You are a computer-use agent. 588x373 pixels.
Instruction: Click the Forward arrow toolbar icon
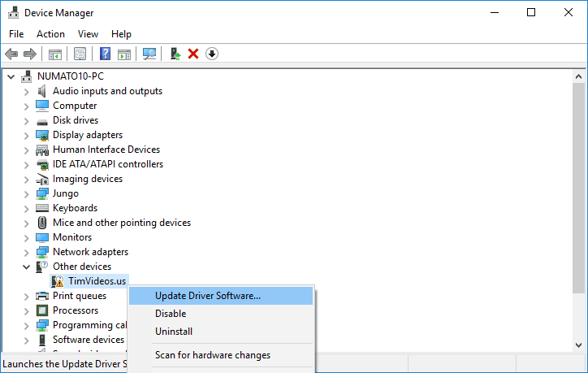(x=30, y=54)
